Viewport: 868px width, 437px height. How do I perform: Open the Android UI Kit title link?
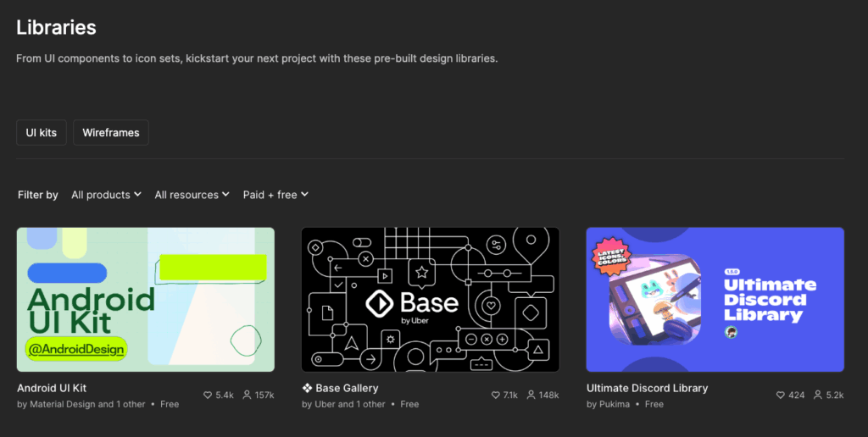pyautogui.click(x=52, y=388)
